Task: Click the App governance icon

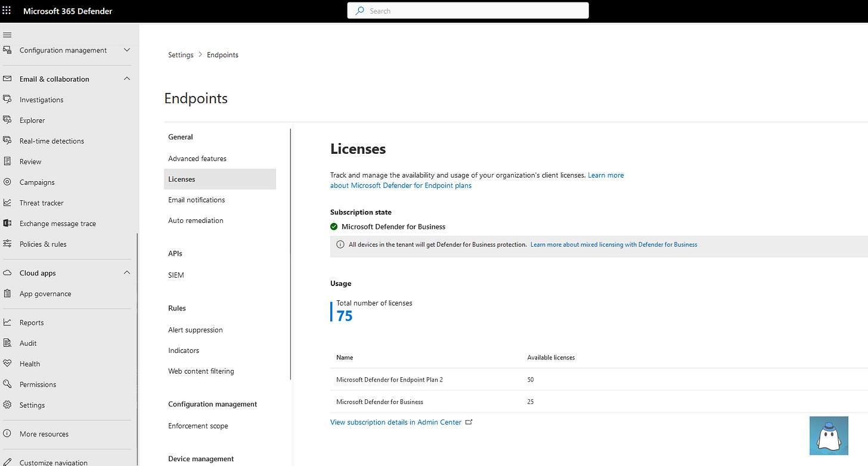Action: coord(7,294)
